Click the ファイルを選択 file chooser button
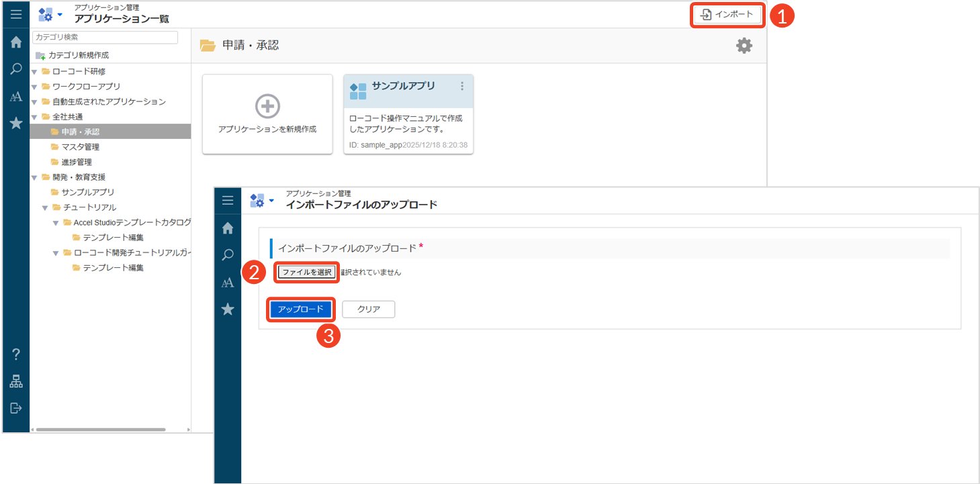 click(306, 273)
